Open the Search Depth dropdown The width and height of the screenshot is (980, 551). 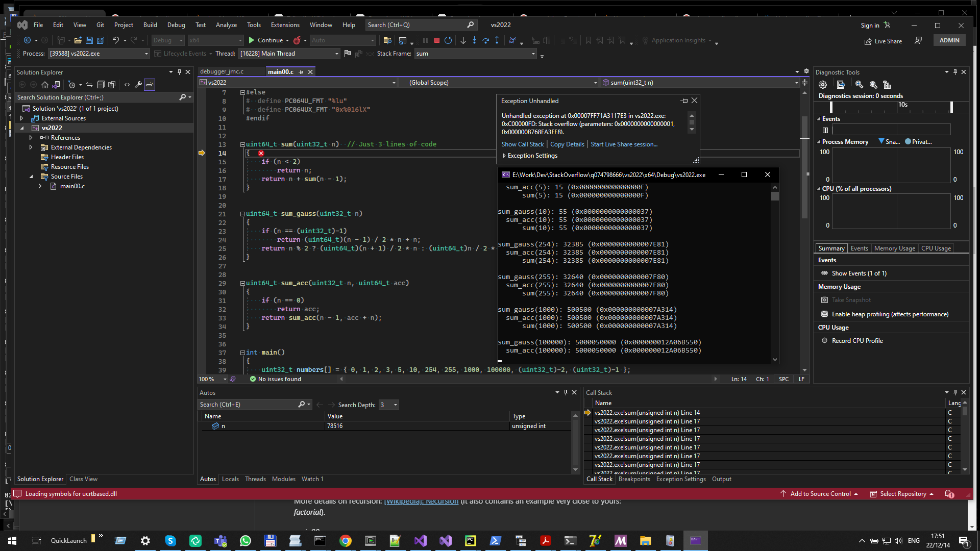(395, 405)
